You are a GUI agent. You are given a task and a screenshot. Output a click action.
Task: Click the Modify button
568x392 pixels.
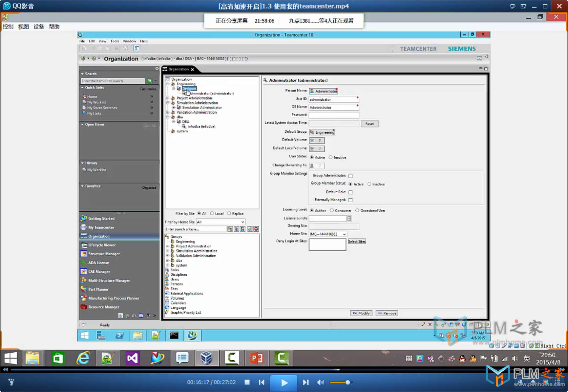click(x=361, y=313)
